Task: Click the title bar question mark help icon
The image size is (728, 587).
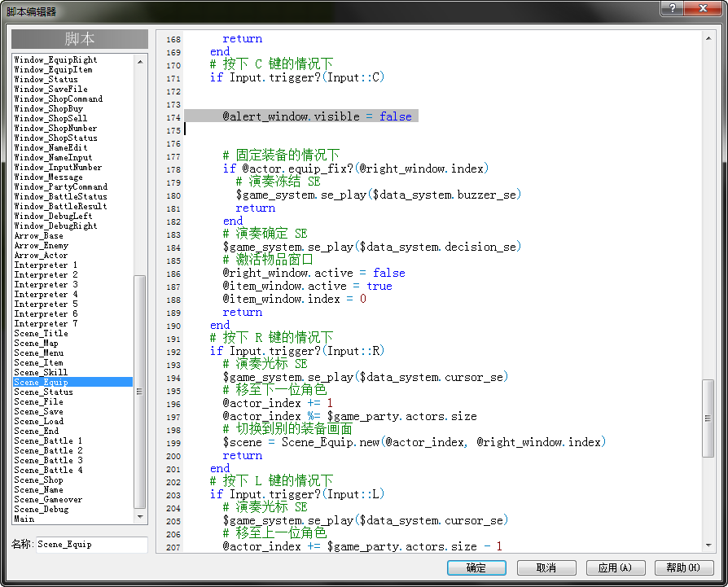Action: pos(673,8)
